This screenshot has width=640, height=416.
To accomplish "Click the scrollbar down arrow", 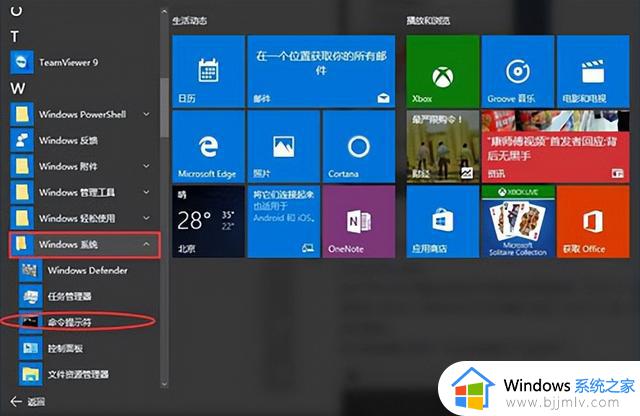I will pos(164,383).
